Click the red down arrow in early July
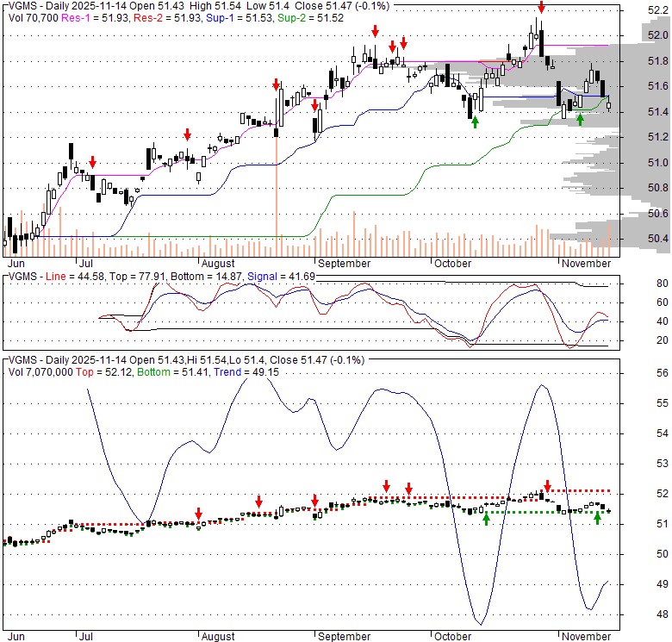This screenshot has height=642, width=672. coord(92,163)
